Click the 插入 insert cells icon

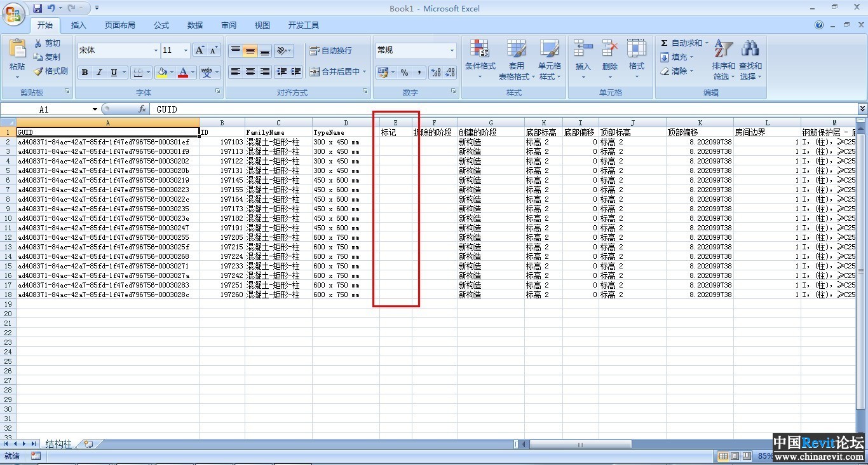click(x=583, y=49)
